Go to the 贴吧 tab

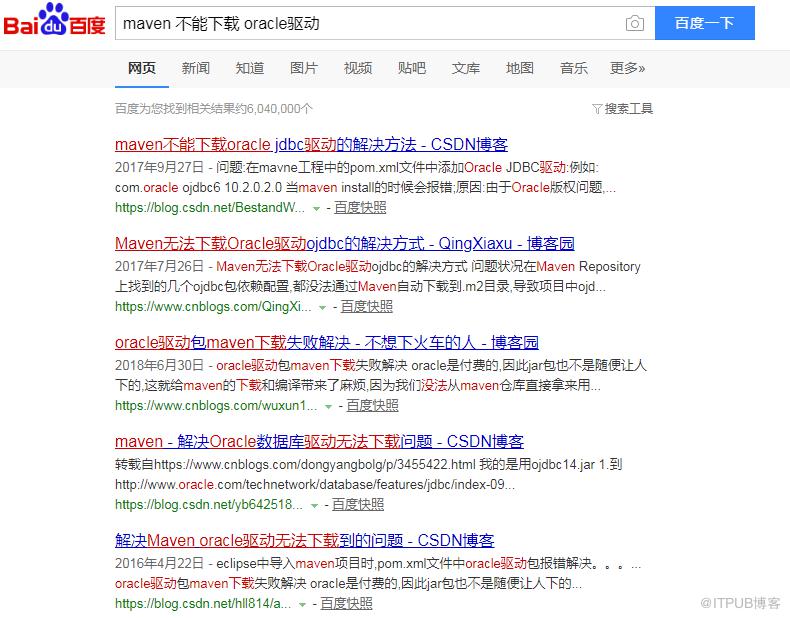coord(412,68)
